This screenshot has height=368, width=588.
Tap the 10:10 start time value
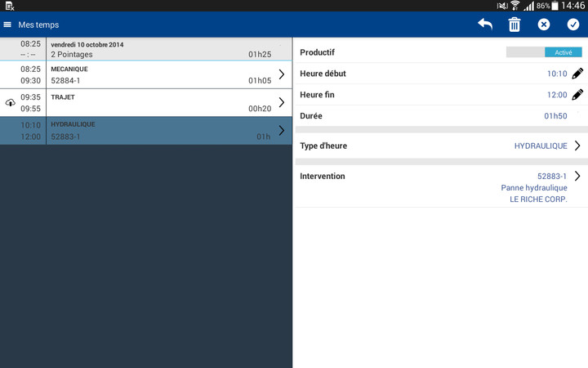pyautogui.click(x=556, y=74)
